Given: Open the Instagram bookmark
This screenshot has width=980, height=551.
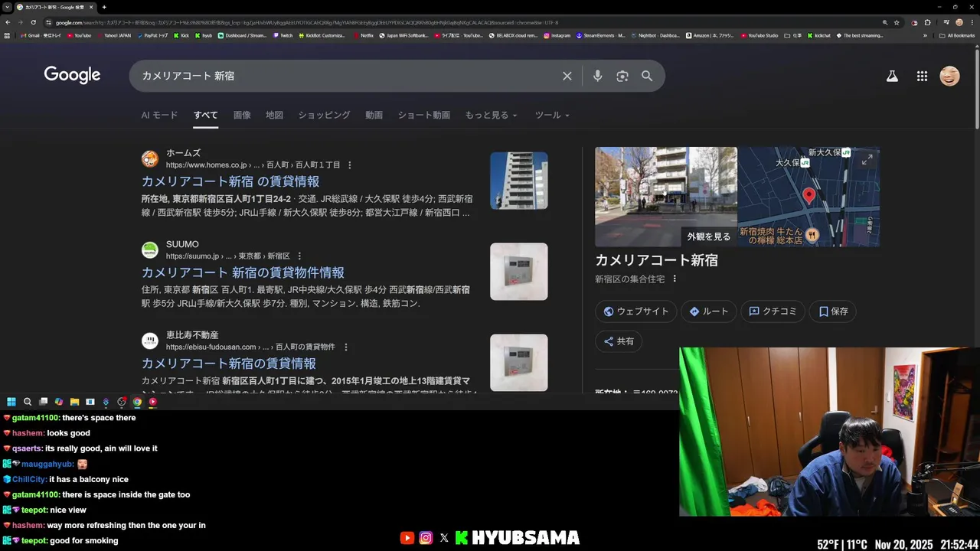Looking at the screenshot, I should [557, 35].
